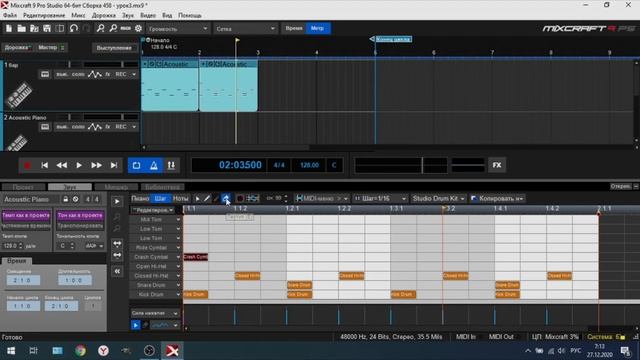Open preferences gear icon in toolbar

tap(138, 28)
